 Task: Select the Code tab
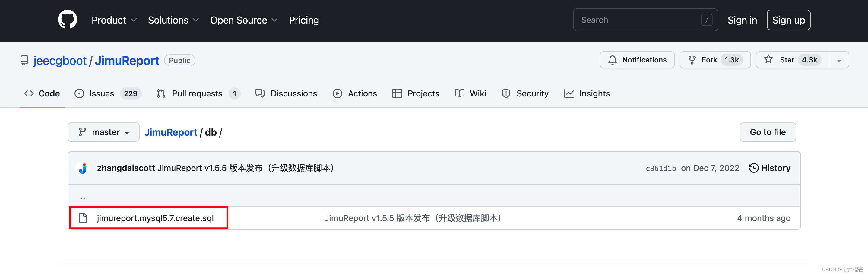[x=42, y=93]
